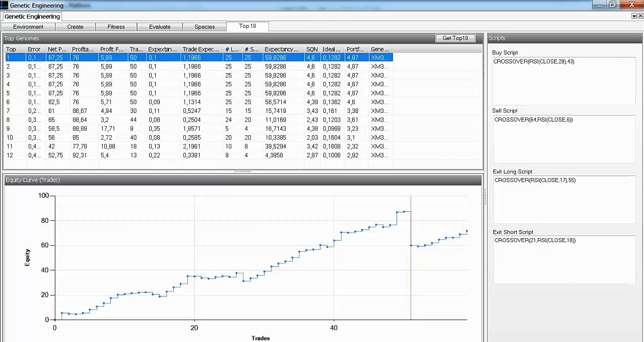Click inside the Exit Short Script box

tap(563, 260)
